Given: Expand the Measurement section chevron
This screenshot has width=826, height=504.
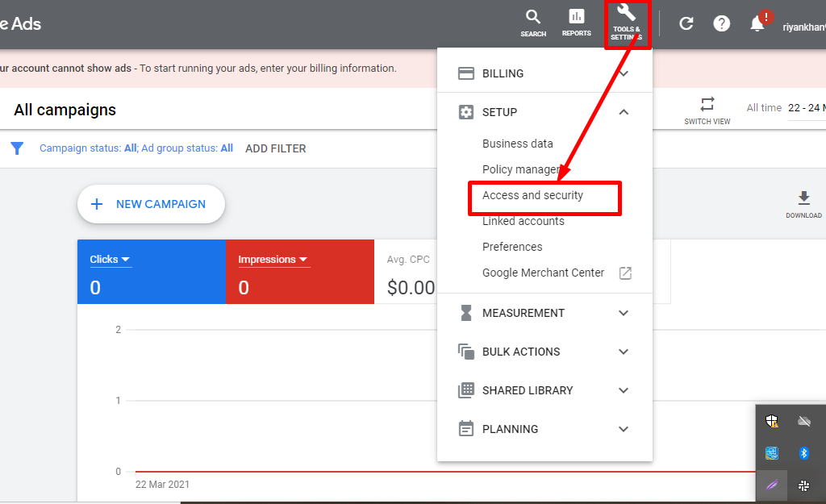Looking at the screenshot, I should click(x=624, y=313).
